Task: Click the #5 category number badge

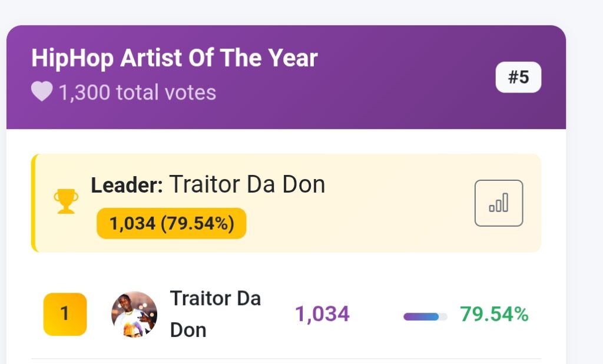Action: click(518, 77)
